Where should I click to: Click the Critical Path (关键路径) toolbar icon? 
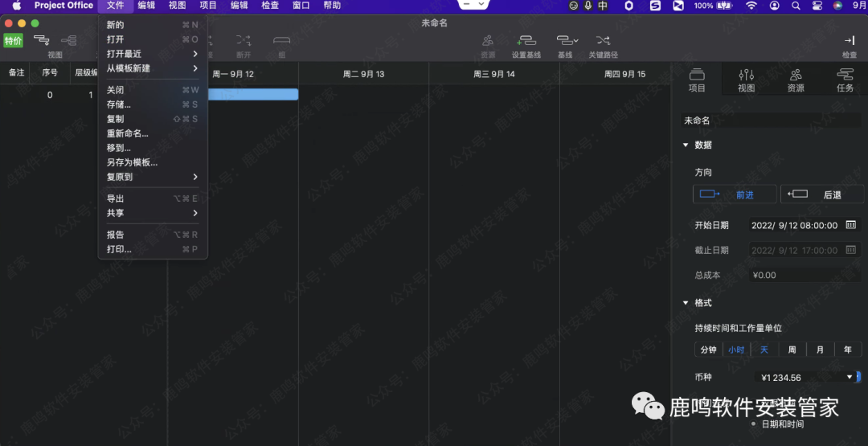[603, 41]
